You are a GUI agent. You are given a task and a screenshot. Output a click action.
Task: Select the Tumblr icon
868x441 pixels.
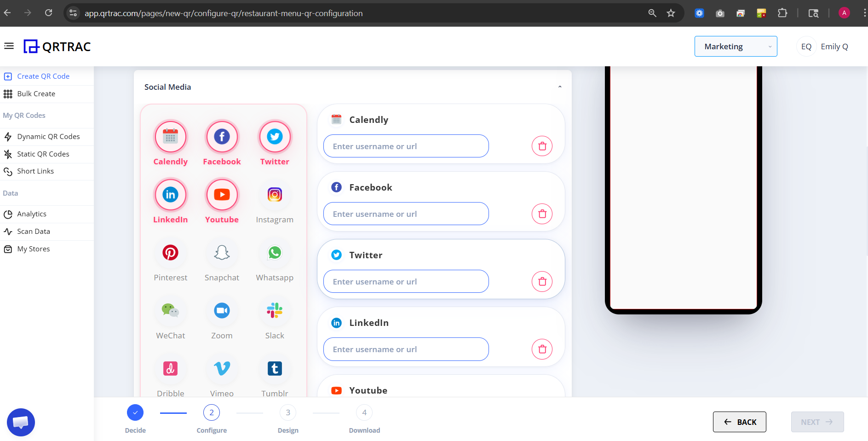[275, 368]
